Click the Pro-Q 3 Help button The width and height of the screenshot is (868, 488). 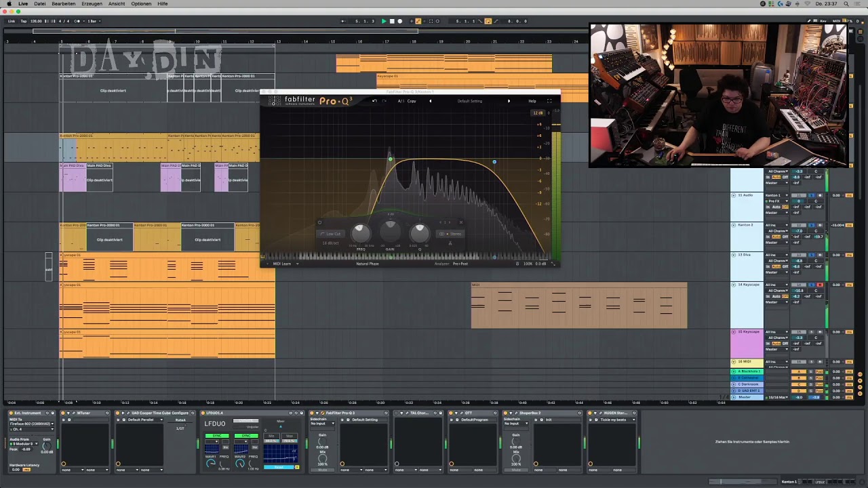point(532,101)
